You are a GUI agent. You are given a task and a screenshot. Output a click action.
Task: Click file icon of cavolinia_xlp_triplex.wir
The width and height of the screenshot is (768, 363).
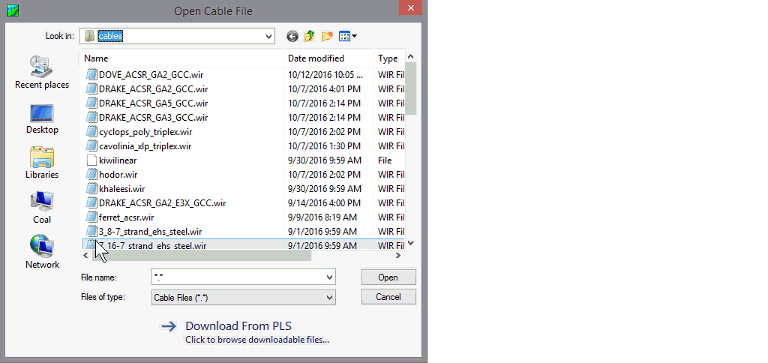92,145
